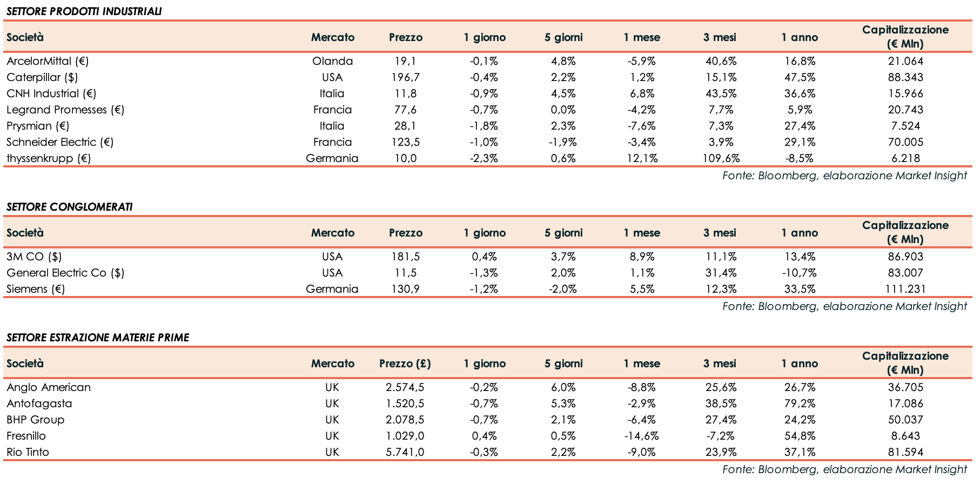Click the Siemens (€) company name
This screenshot has width=980, height=485.
point(36,289)
